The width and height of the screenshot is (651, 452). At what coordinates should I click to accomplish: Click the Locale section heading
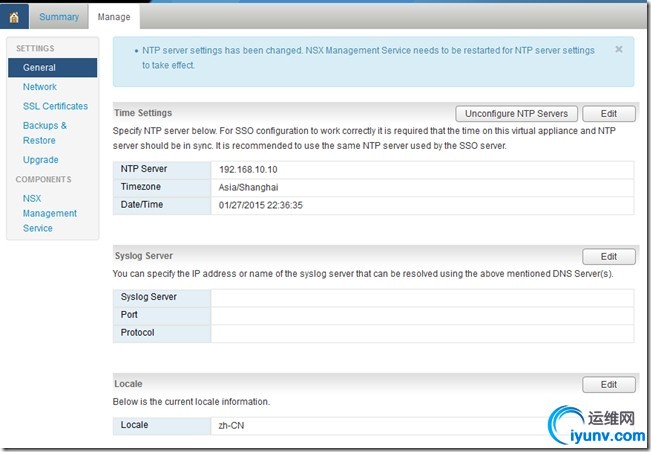(x=128, y=384)
